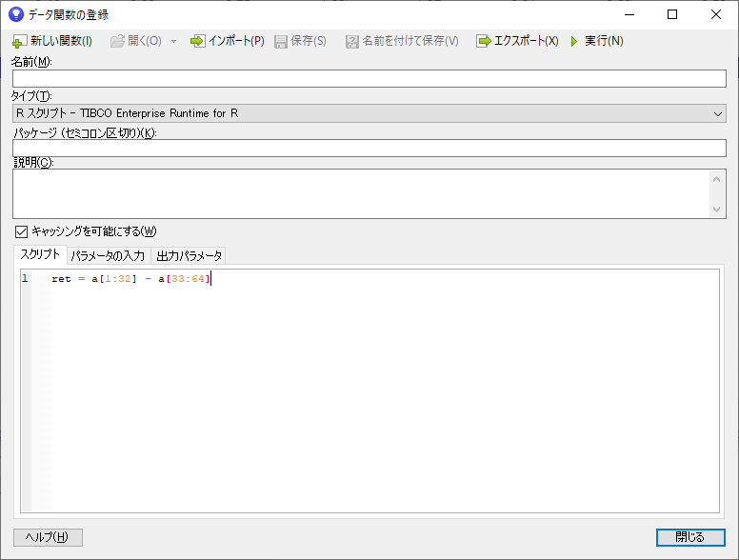Click inside the 名前(M) name field
The width and height of the screenshot is (739, 560).
(369, 78)
